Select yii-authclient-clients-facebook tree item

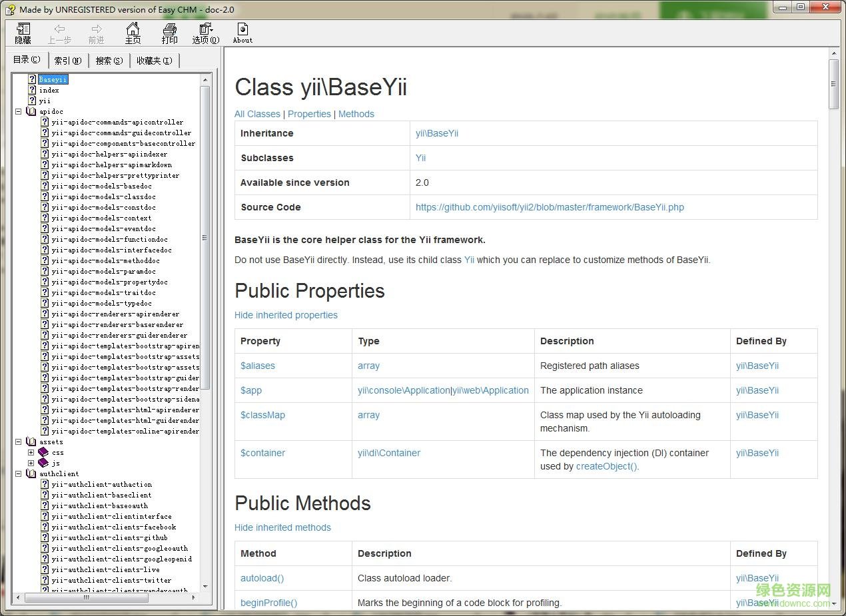113,527
